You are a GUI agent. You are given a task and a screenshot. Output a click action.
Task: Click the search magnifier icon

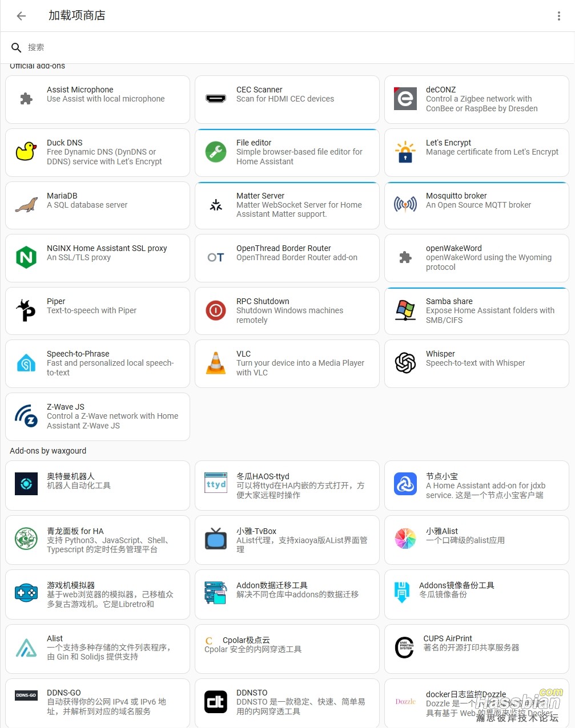[x=17, y=47]
